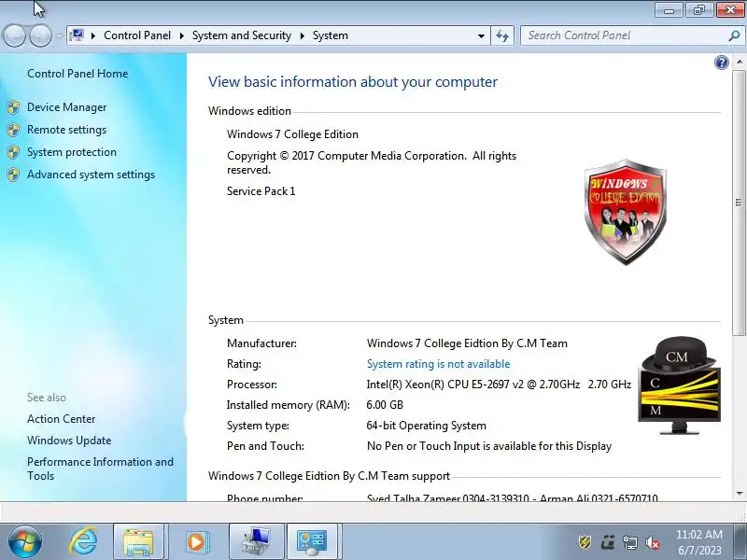Click security shield tray icon

[585, 542]
